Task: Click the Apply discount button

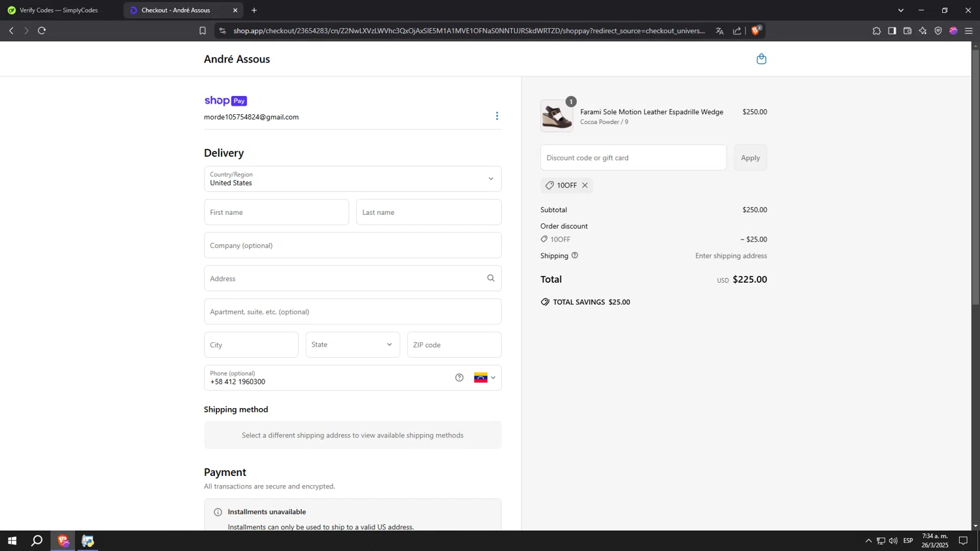Action: click(750, 157)
